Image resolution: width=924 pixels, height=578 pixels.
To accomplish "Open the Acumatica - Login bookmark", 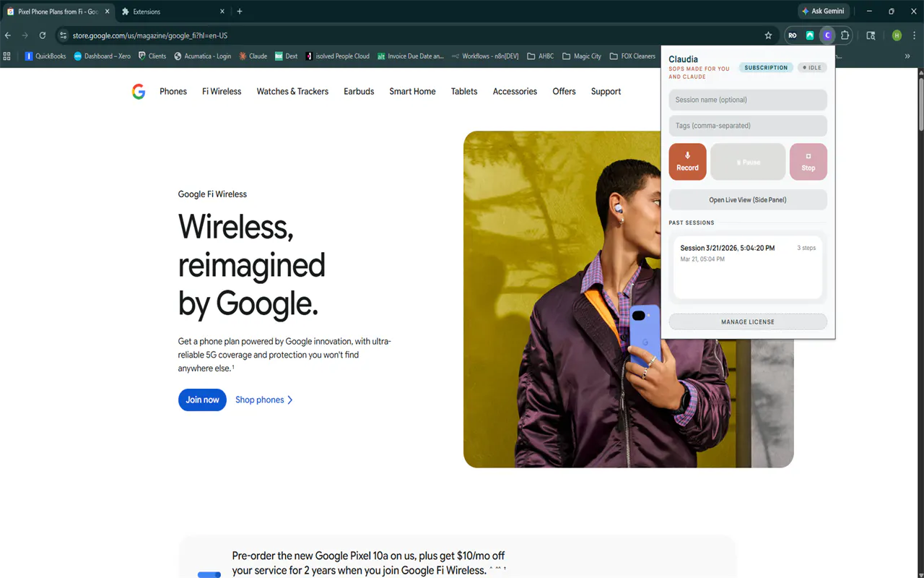I will (202, 56).
